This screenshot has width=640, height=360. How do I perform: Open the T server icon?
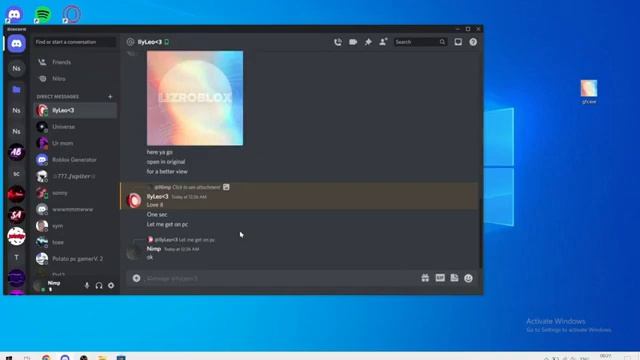coord(16,257)
